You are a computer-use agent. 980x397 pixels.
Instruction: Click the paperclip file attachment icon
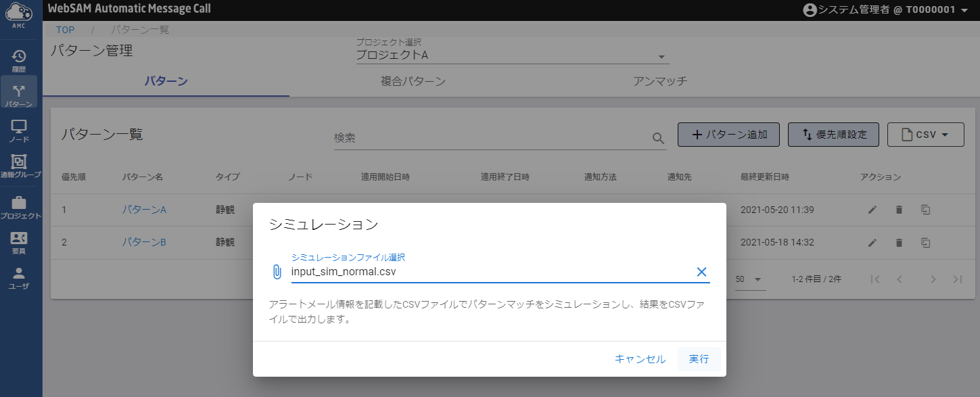[277, 272]
